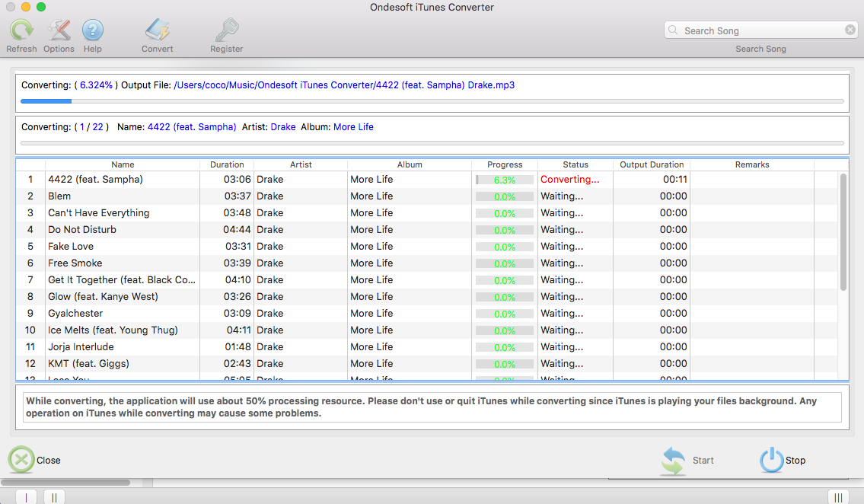
Task: Click the search magnifier icon
Action: tap(673, 30)
